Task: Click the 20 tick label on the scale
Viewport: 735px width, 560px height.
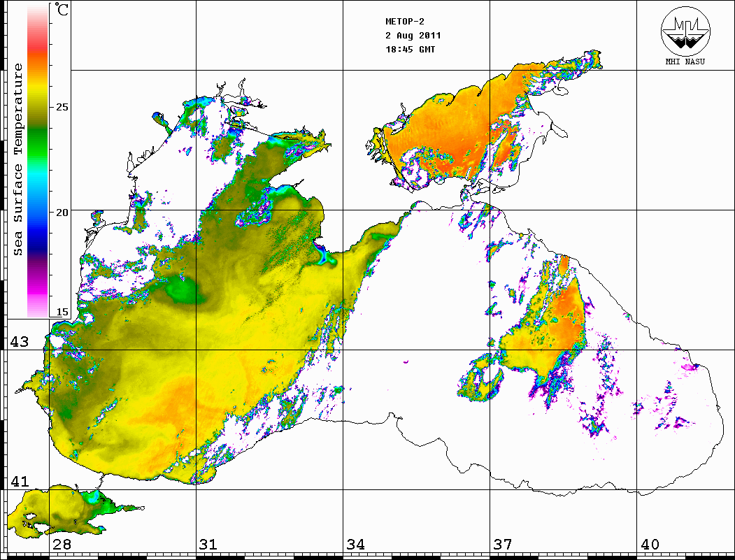Action: pos(62,213)
